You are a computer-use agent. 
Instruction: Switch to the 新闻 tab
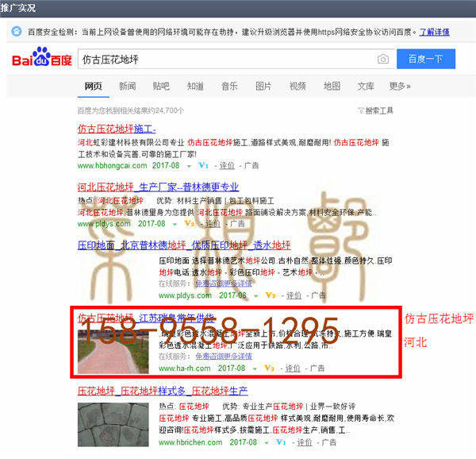pos(127,87)
